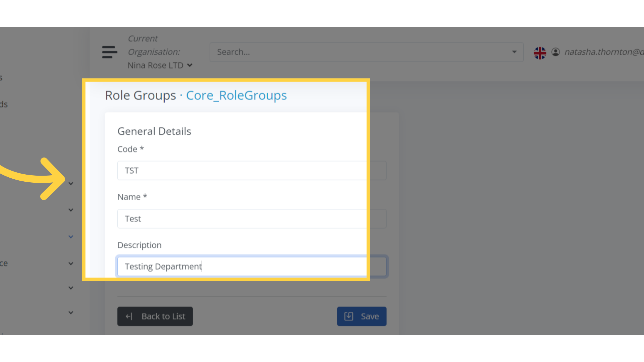The height and width of the screenshot is (362, 644).
Task: Click natasha.thornton's email account link
Action: (x=603, y=52)
